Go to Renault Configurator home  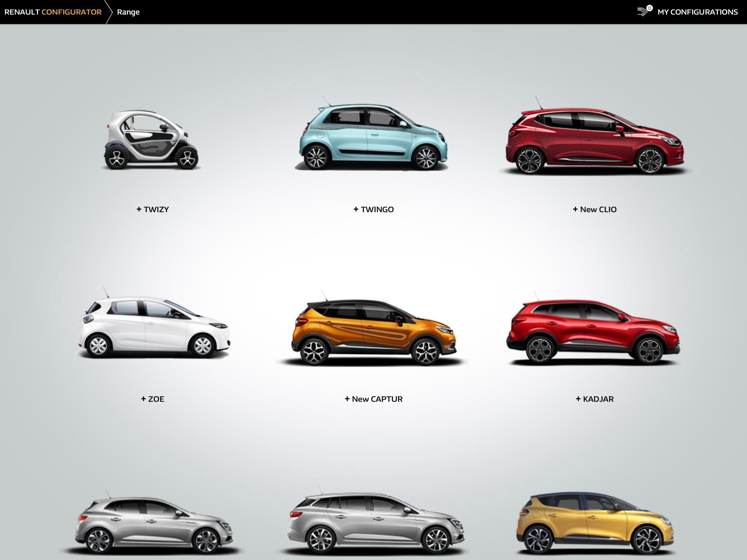(x=53, y=12)
